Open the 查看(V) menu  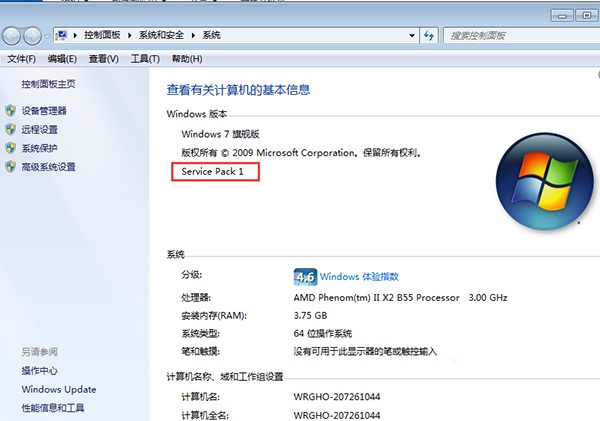104,59
